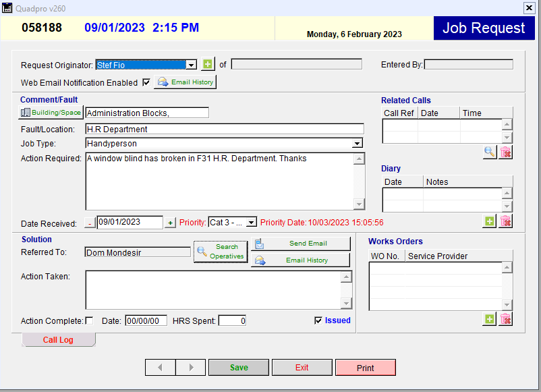Tick the Action Complete checkbox

(90, 321)
